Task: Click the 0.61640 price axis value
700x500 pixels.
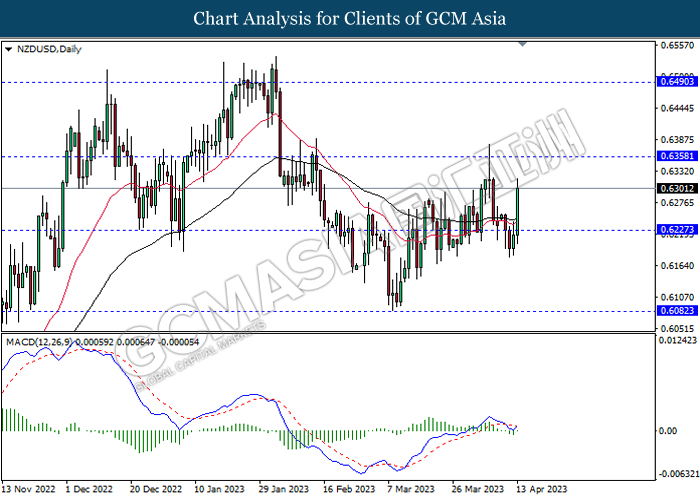Action: coord(677,266)
